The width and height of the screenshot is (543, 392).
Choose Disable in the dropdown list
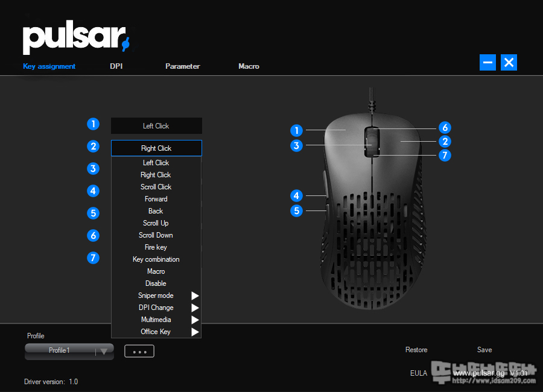tap(156, 283)
